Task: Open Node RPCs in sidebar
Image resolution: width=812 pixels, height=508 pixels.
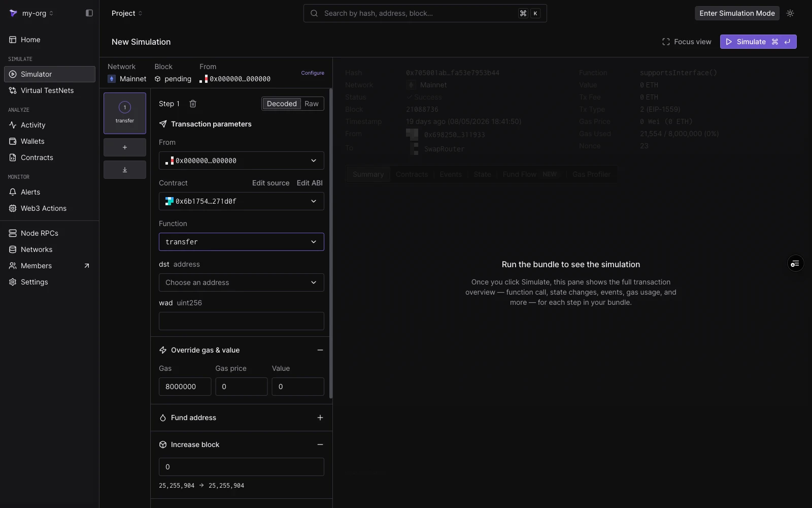Action: point(49,233)
